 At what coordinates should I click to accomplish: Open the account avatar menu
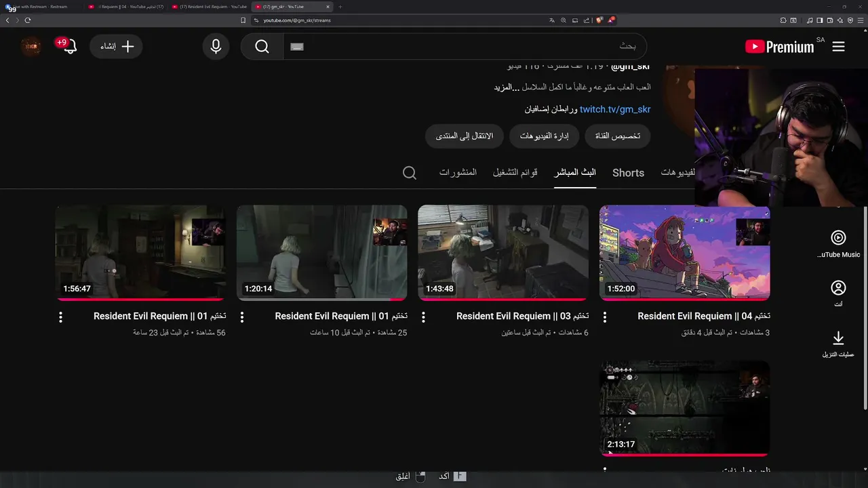tap(31, 46)
